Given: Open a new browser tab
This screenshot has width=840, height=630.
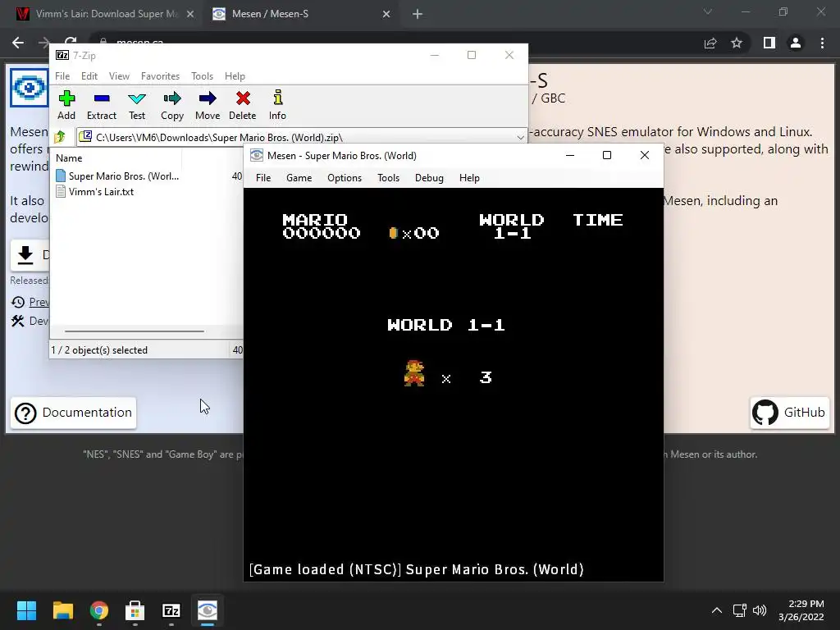Looking at the screenshot, I should point(418,14).
